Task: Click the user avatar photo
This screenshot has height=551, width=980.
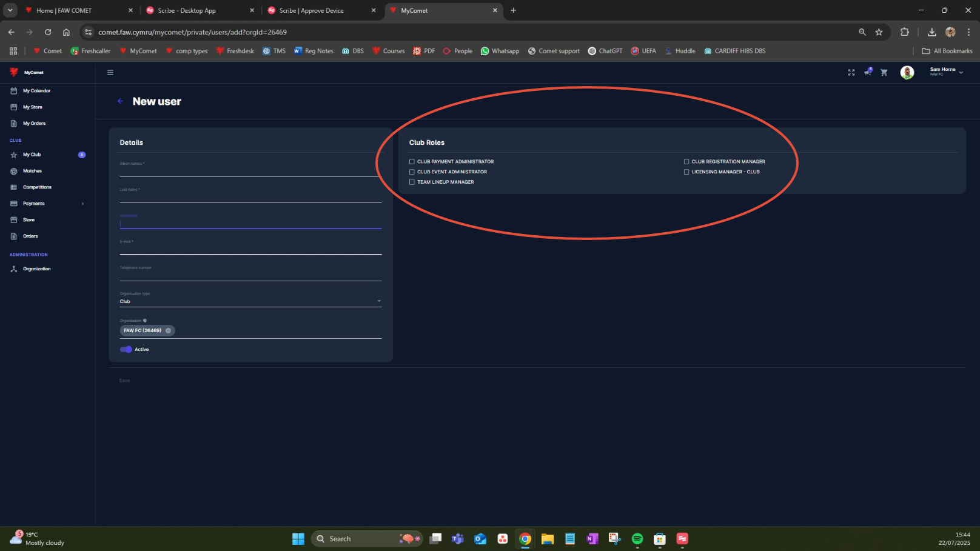Action: 907,73
